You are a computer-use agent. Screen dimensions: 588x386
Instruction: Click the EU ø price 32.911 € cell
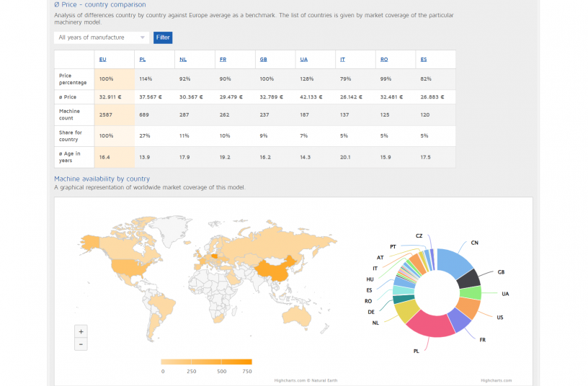pos(115,97)
